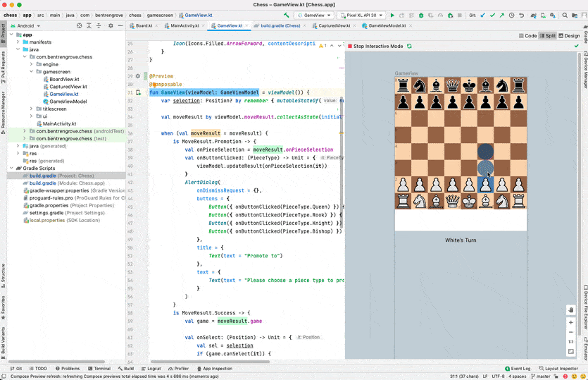Image resolution: width=588 pixels, height=380 pixels.
Task: Open Project panel settings gear
Action: (x=111, y=25)
